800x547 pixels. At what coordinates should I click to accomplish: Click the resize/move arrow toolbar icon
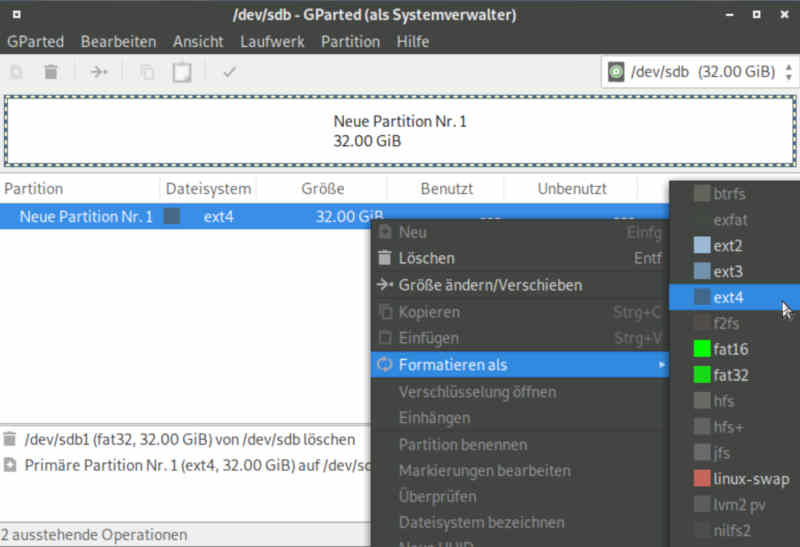98,72
